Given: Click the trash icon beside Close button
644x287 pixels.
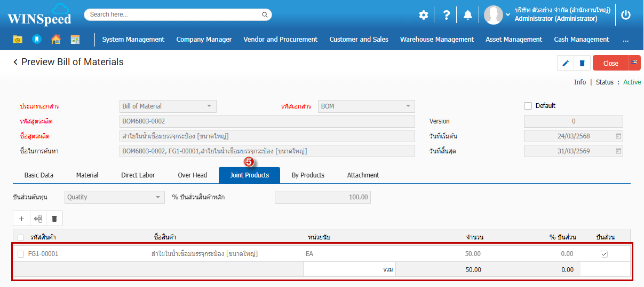Looking at the screenshot, I should [582, 63].
